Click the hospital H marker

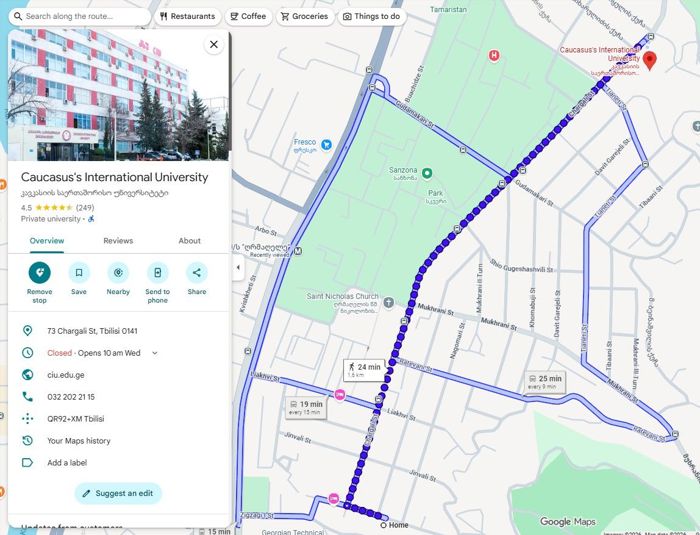click(494, 56)
